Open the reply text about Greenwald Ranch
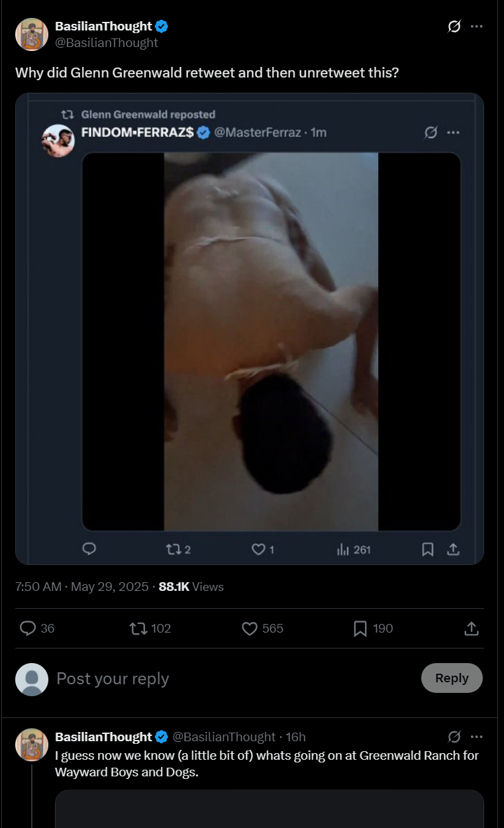504x828 pixels. point(267,764)
